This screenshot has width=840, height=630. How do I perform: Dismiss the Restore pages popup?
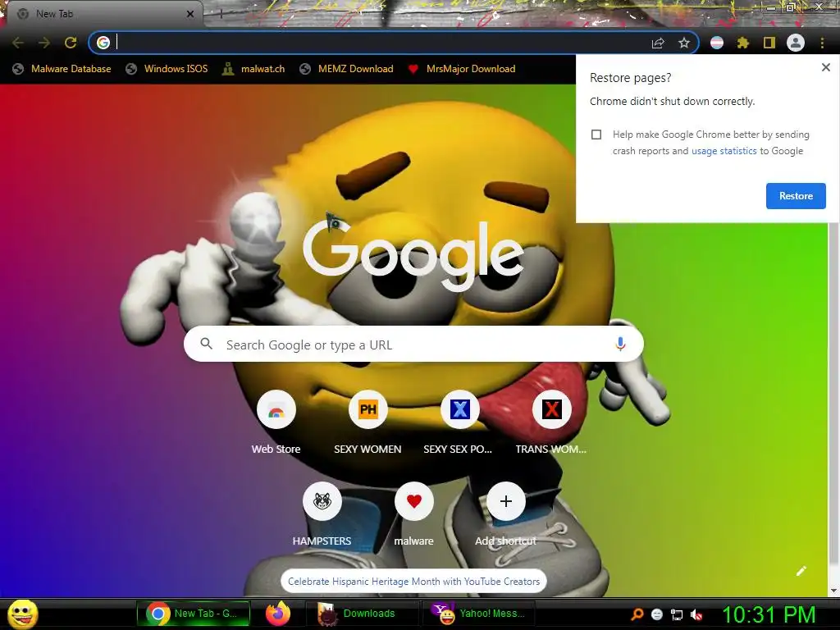[x=826, y=67]
